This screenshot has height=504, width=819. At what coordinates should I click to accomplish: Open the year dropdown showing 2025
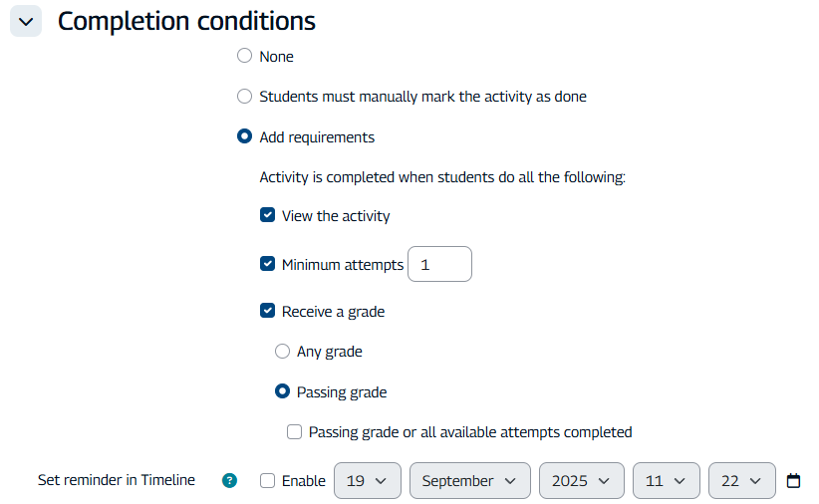581,481
